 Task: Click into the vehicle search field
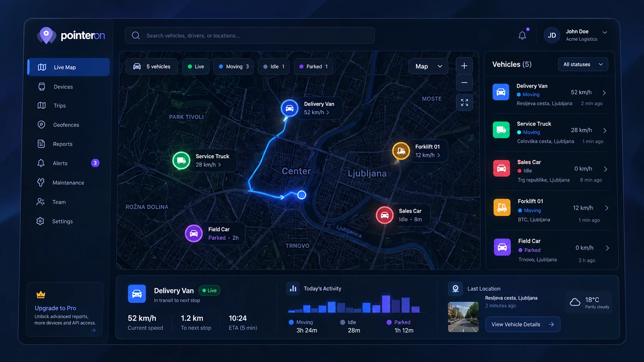tap(250, 35)
